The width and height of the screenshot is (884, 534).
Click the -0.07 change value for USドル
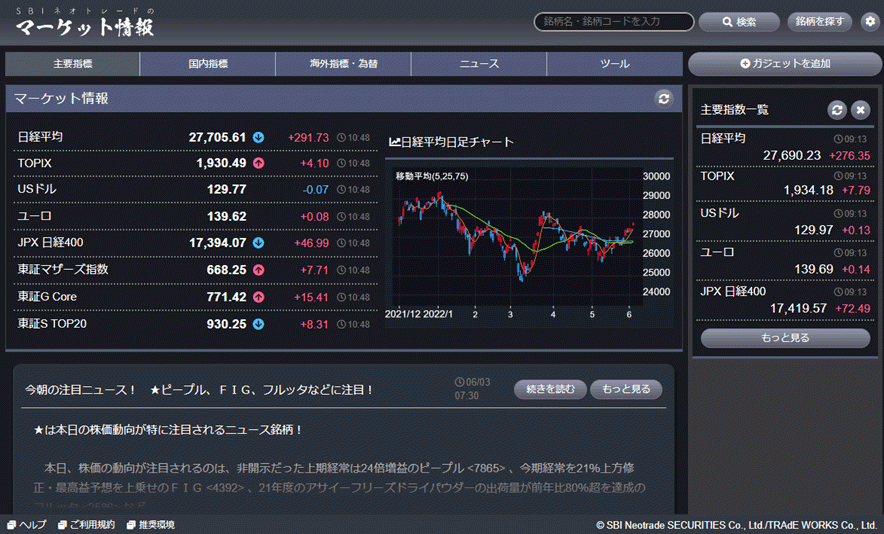(316, 190)
